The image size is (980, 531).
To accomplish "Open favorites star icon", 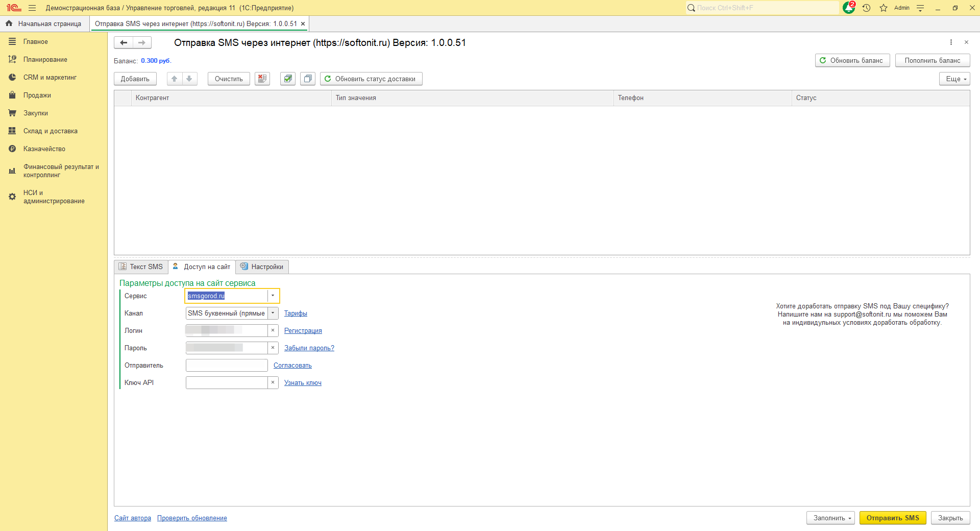I will [x=884, y=8].
